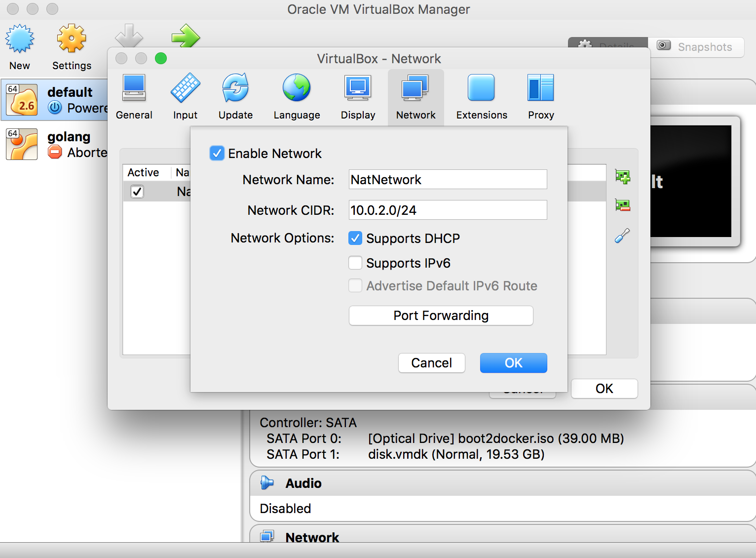Image resolution: width=756 pixels, height=558 pixels.
Task: Click SATA Port 1 disk.vmdk entry
Action: (x=456, y=454)
